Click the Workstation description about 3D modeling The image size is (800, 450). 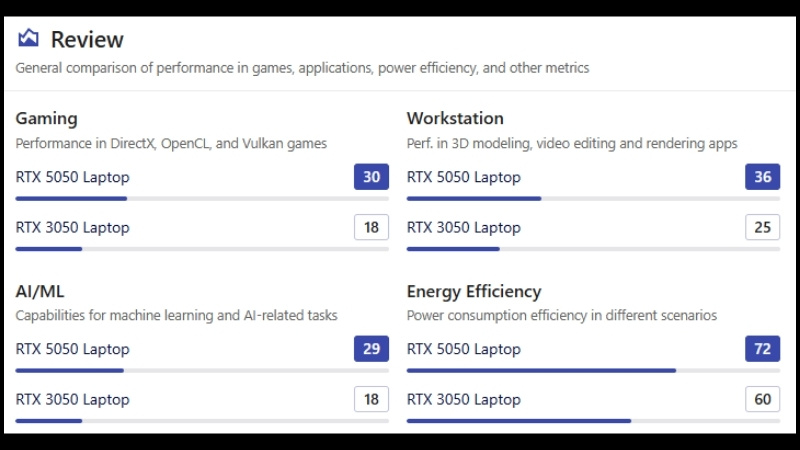click(572, 143)
